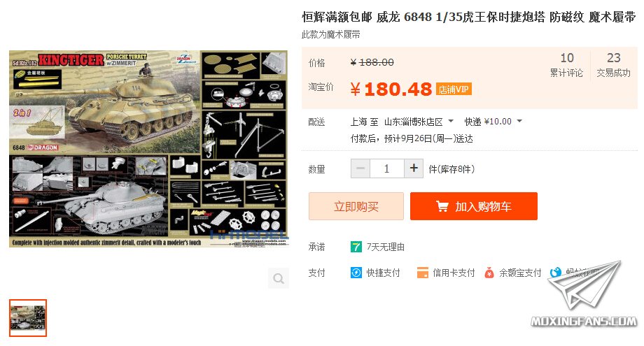Click the orange 店铺VIP badge
Screen dimensions: 644x346
[x=454, y=89]
